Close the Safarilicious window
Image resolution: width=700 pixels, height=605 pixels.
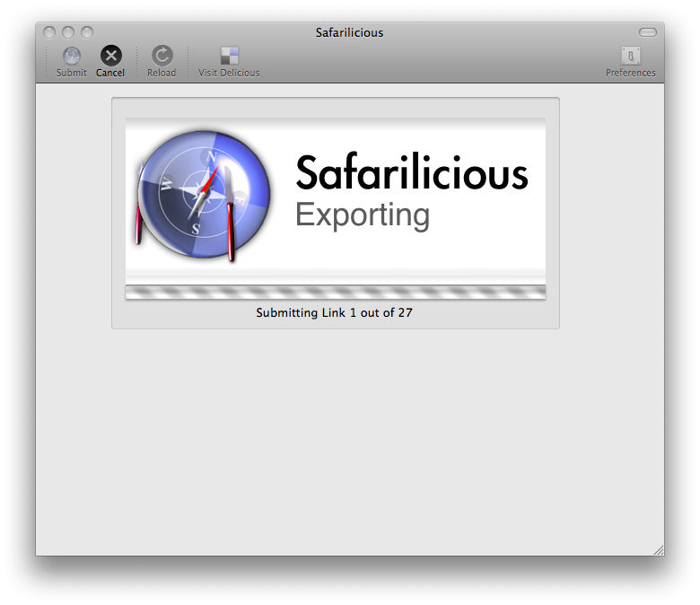(x=49, y=32)
